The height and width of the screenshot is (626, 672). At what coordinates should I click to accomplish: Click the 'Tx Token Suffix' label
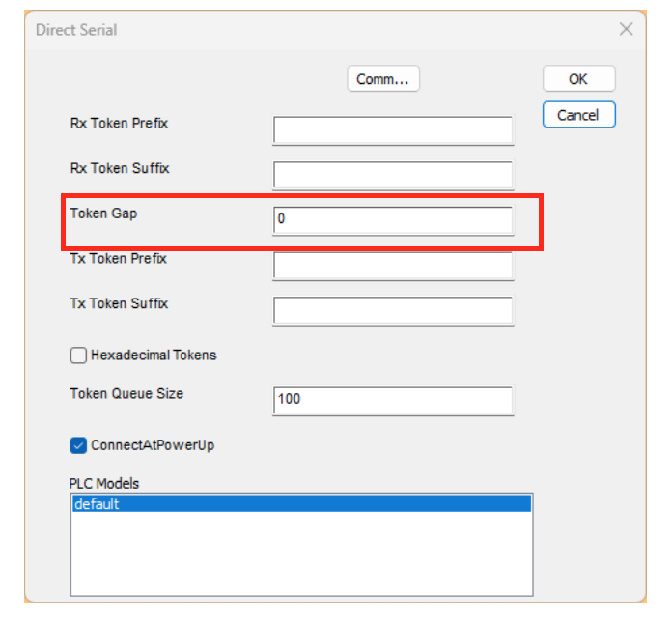click(119, 303)
